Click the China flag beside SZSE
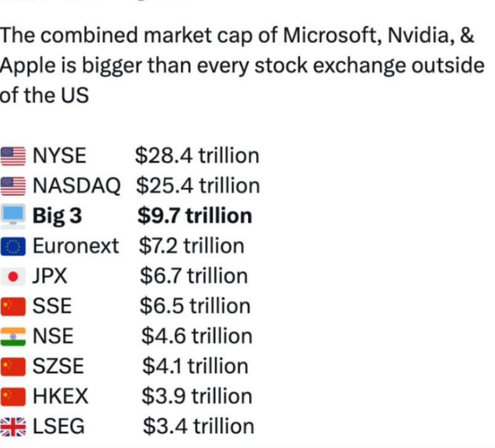495x448 pixels. click(14, 366)
